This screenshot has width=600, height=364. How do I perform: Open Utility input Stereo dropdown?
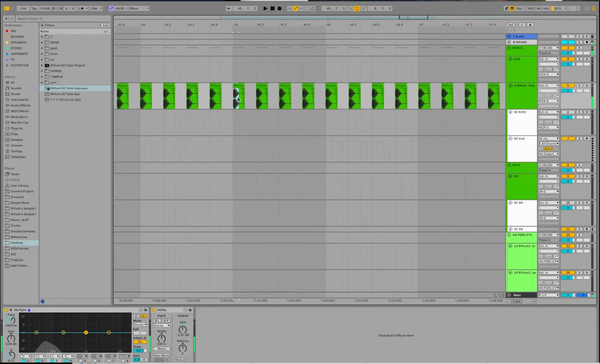click(161, 326)
